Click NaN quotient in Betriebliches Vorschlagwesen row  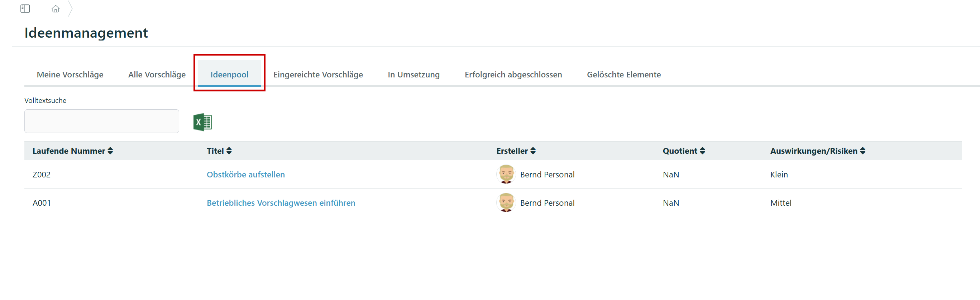pos(671,203)
